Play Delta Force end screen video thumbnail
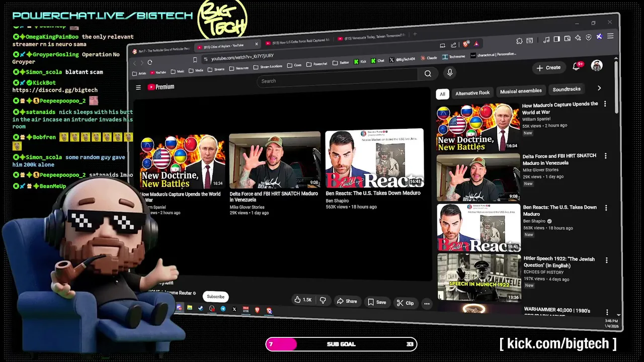644x362 pixels. (x=275, y=160)
